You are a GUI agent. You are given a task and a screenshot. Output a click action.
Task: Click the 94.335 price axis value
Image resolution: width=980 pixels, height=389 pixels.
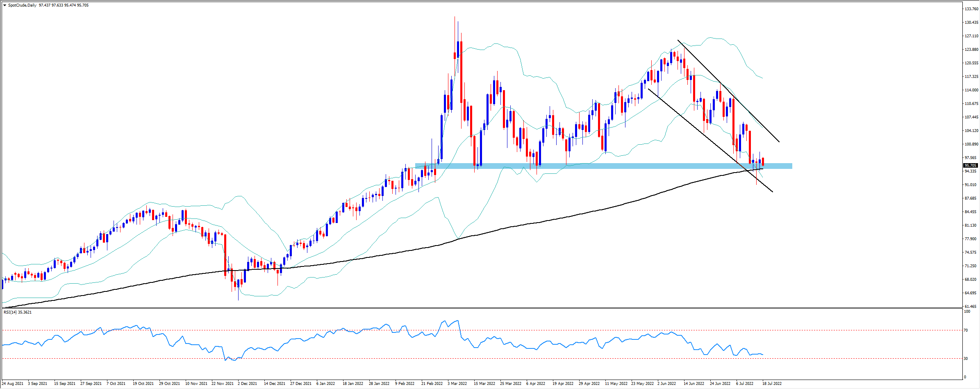pos(970,171)
